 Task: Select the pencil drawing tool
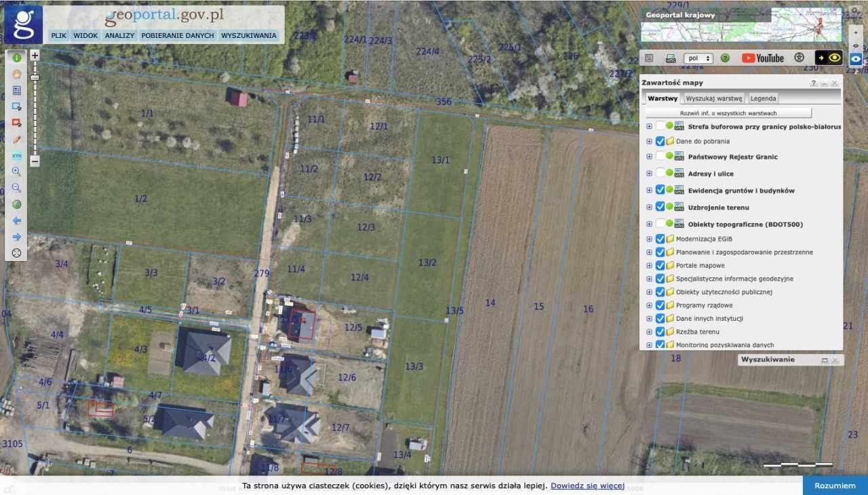17,139
